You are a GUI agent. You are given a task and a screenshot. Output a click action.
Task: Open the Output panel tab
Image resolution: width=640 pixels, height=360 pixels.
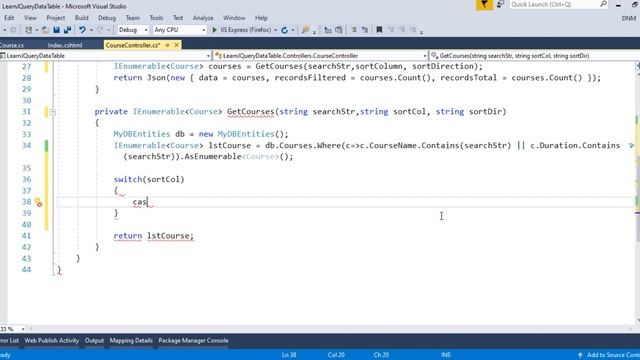coord(94,340)
